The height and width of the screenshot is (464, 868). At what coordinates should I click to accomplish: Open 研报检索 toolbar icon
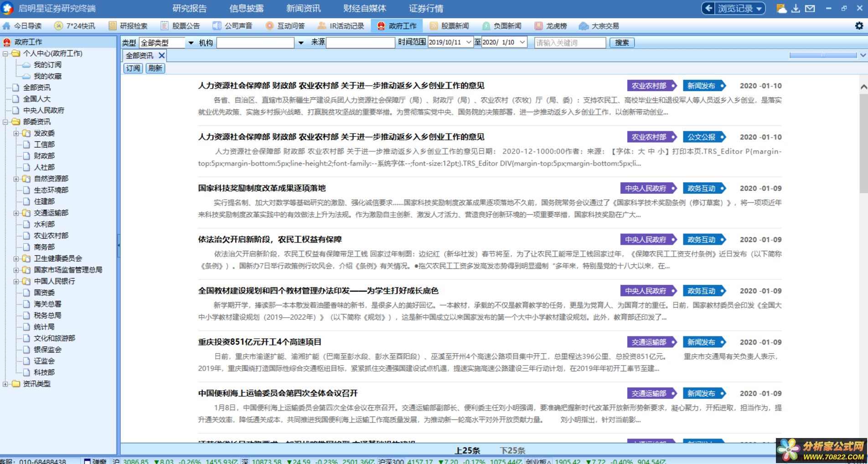(112, 26)
